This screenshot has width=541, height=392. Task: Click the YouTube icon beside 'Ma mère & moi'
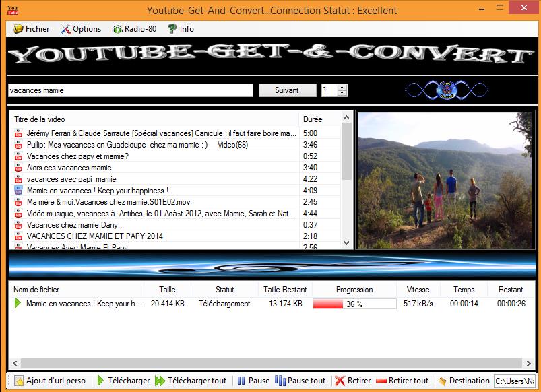tap(18, 202)
